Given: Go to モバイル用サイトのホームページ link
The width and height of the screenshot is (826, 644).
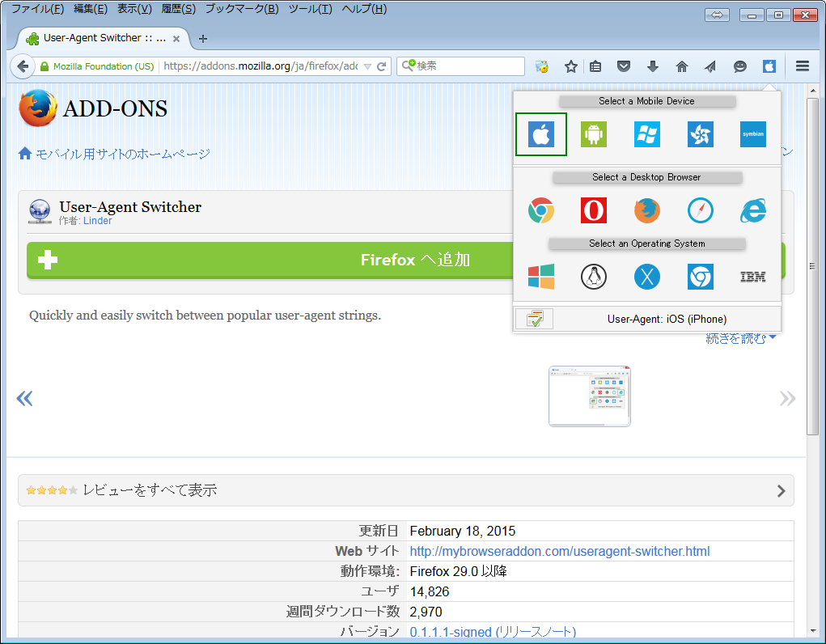Looking at the screenshot, I should point(114,154).
